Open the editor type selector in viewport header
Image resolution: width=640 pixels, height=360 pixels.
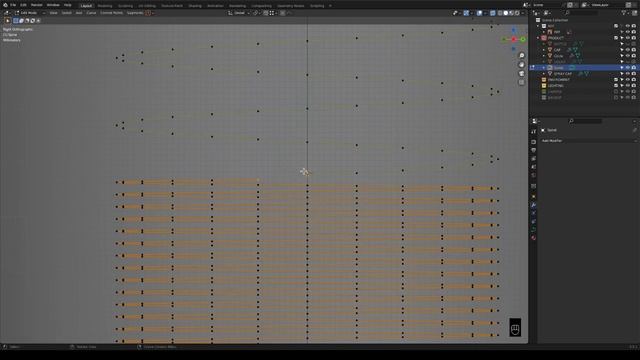pyautogui.click(x=7, y=13)
